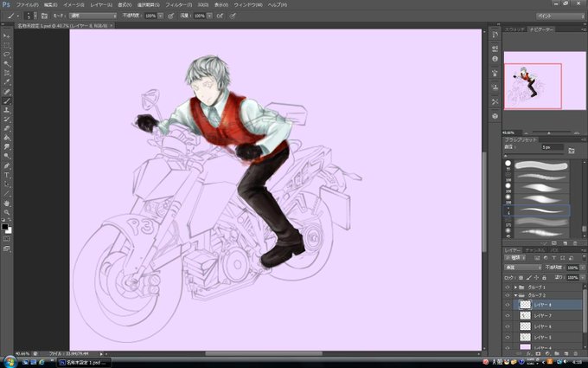The height and width of the screenshot is (368, 588).
Task: Open the フィルター menu
Action: (178, 5)
